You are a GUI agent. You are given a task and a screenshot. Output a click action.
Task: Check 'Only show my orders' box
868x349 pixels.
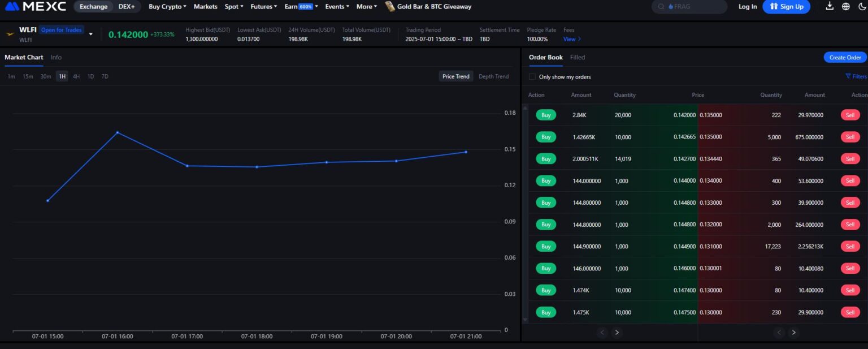coord(532,77)
